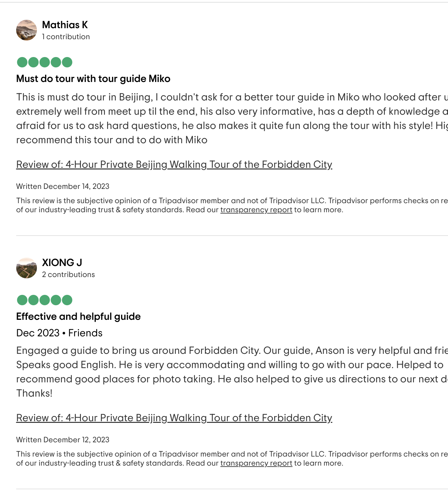Open the transparency report link under the December 14 review
Image resolution: width=448 pixels, height=499 pixels.
256,210
